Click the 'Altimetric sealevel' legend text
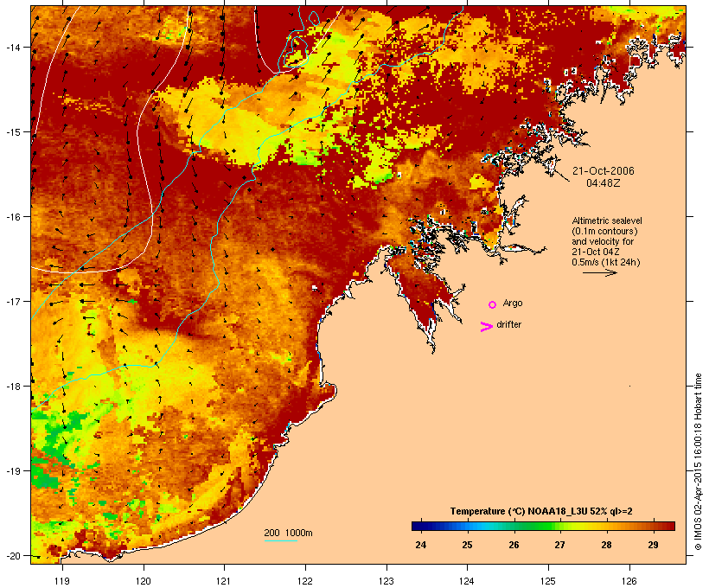Screen dimensions: 709x588 click(x=607, y=220)
